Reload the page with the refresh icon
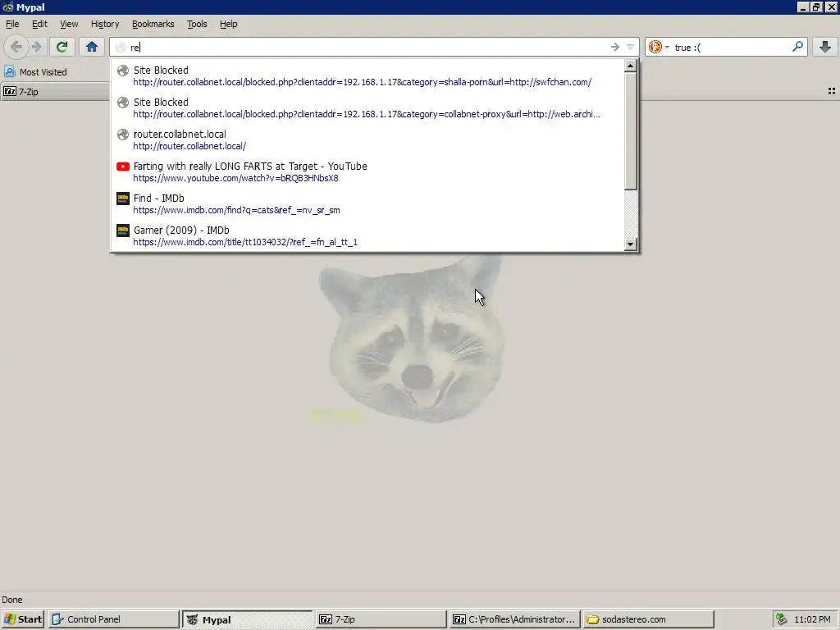Screen dimensions: 840x630 click(x=62, y=47)
